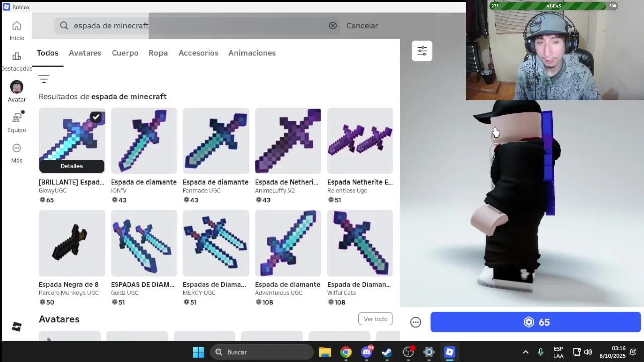Click the Windows taskbar Buscar search box

pyautogui.click(x=262, y=352)
